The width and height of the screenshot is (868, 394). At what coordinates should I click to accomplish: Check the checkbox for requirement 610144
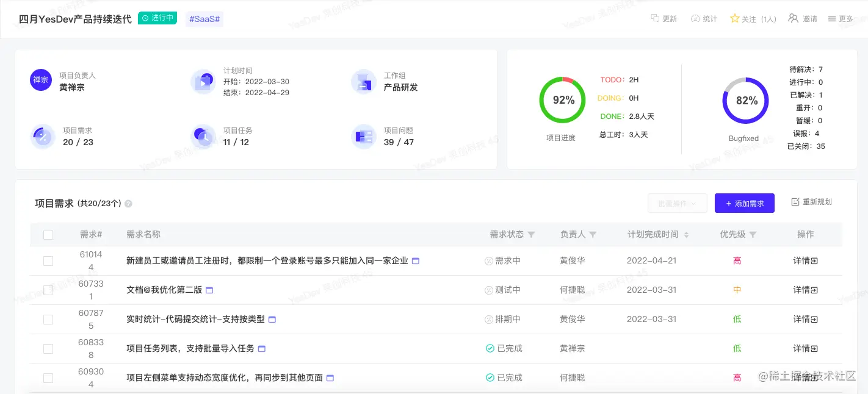48,260
